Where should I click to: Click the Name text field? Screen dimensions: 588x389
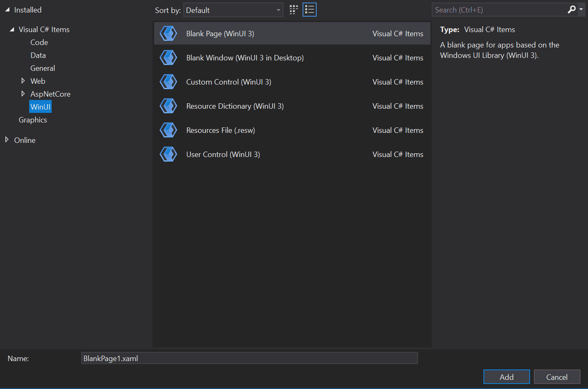pos(249,358)
